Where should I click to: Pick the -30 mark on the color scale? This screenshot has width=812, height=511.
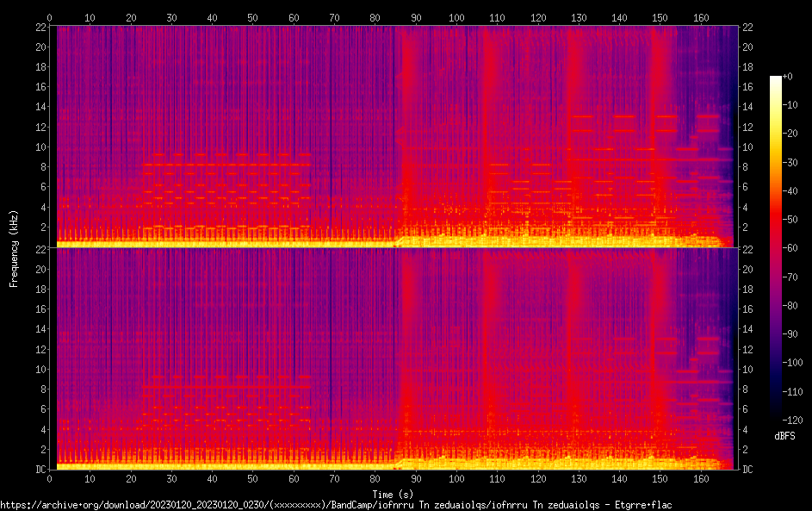[x=788, y=163]
